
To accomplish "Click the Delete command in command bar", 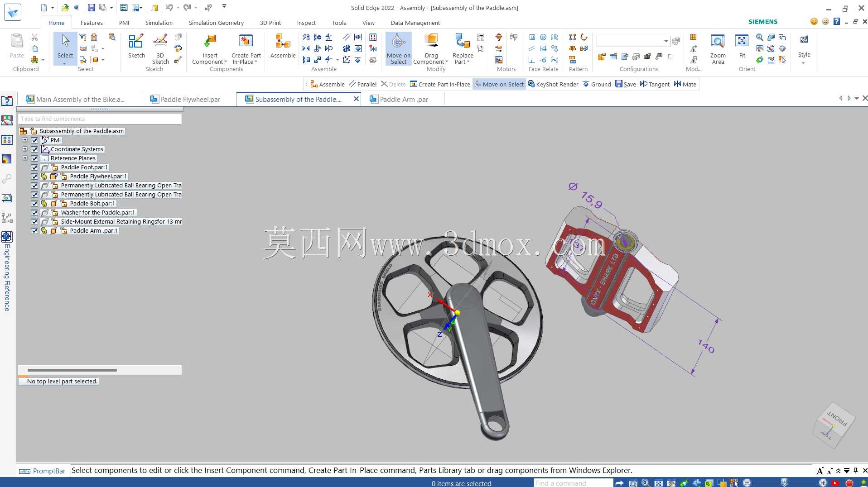I will point(393,84).
